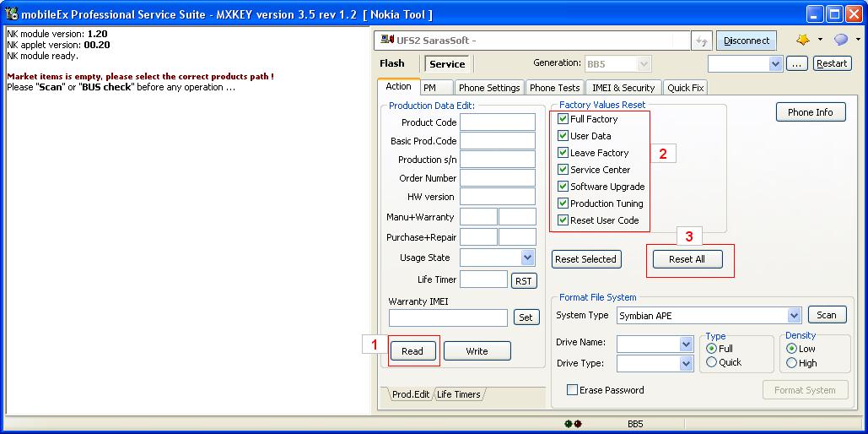This screenshot has height=434, width=868.
Task: Click the Write button
Action: tap(477, 351)
